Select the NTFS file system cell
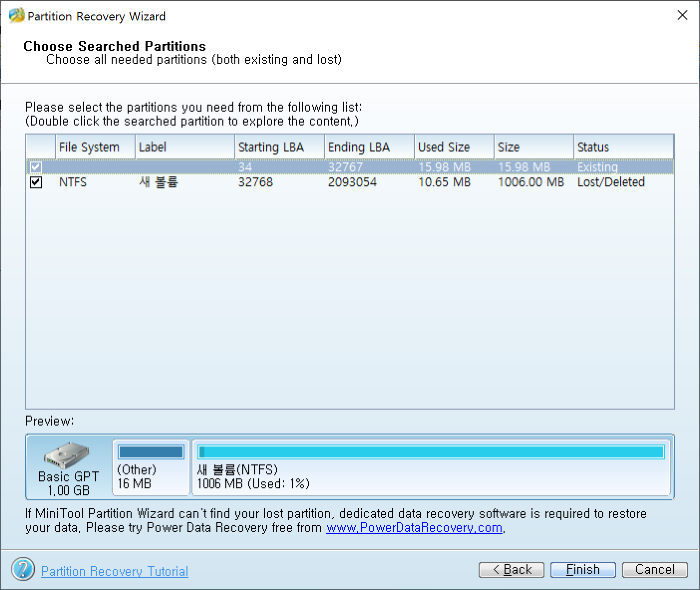The image size is (700, 590). click(73, 182)
